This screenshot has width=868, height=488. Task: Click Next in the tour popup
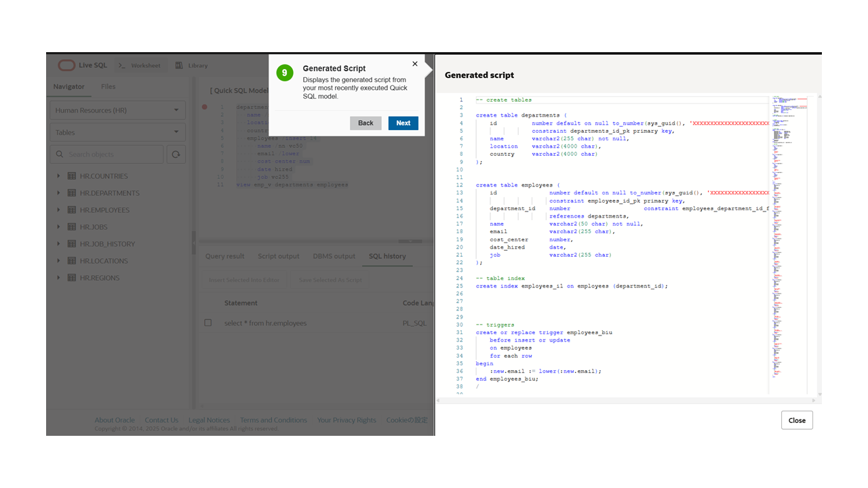pyautogui.click(x=403, y=123)
